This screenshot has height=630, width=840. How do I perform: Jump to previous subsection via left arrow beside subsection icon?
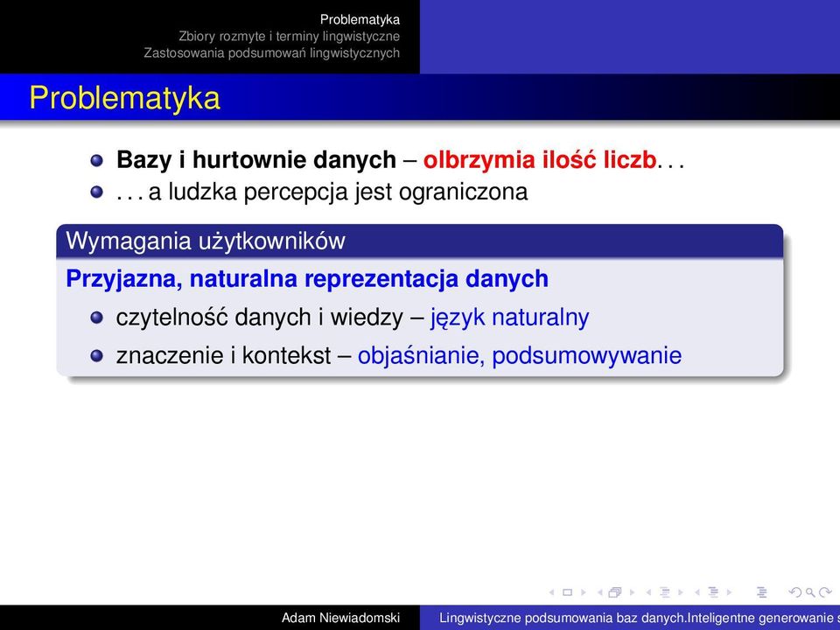point(648,592)
